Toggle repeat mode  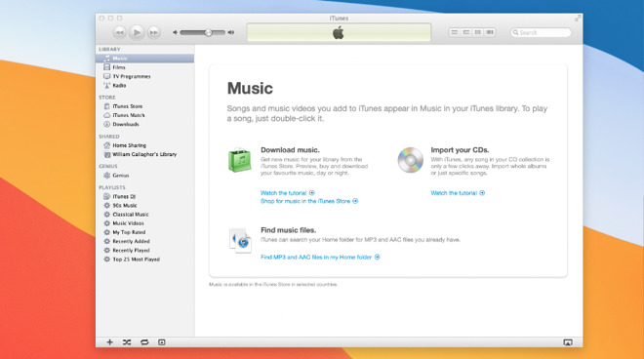(144, 342)
